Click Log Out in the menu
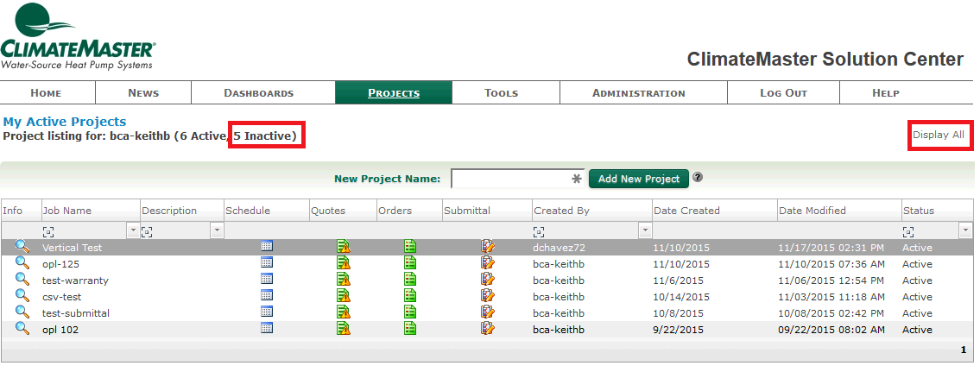 784,92
